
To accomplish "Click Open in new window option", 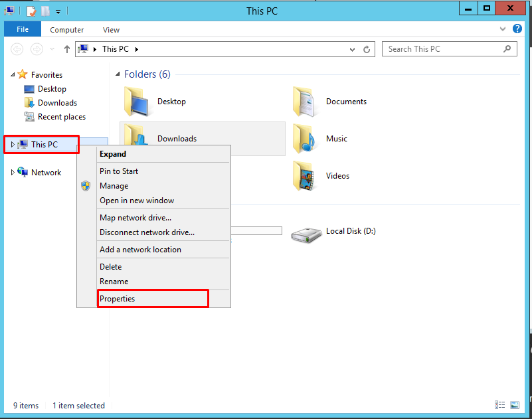I will pyautogui.click(x=137, y=200).
